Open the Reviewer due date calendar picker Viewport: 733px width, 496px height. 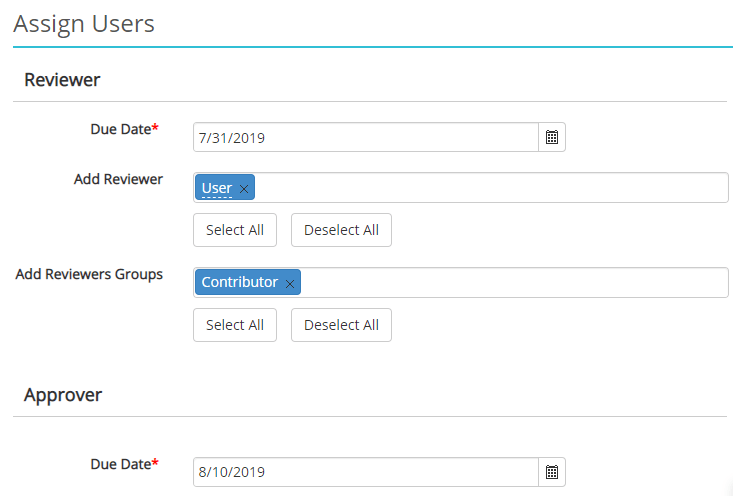[552, 137]
